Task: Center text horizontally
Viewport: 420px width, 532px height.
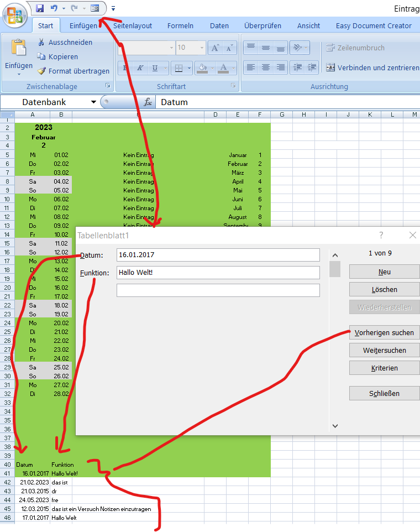Action: click(x=266, y=67)
